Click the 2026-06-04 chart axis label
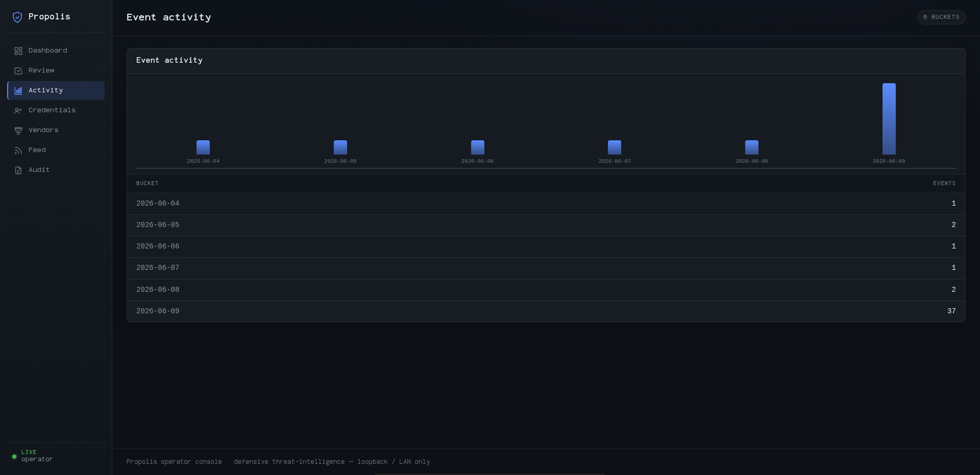Viewport: 980px width, 475px height. click(x=203, y=161)
